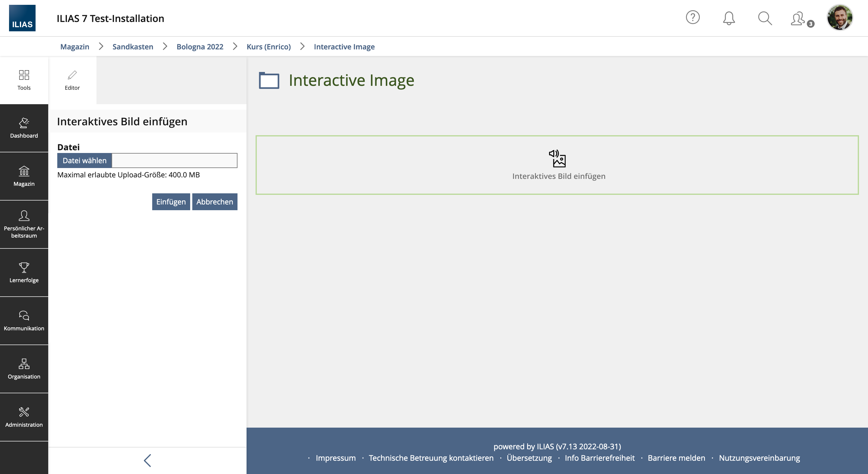Image resolution: width=868 pixels, height=474 pixels.
Task: Select the Tools menu item
Action: tap(24, 80)
